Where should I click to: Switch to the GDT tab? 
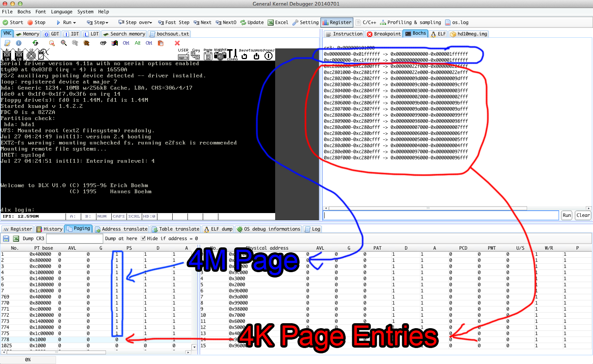(x=51, y=34)
